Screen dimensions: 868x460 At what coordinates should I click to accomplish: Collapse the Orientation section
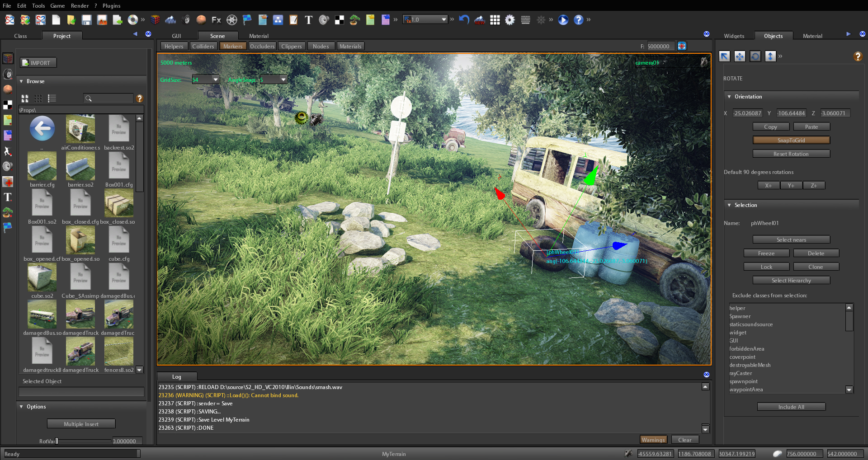(729, 97)
